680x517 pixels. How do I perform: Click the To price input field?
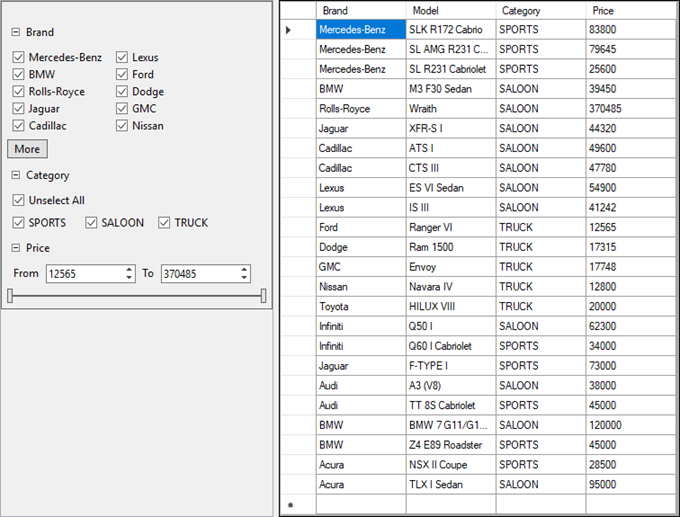(200, 274)
